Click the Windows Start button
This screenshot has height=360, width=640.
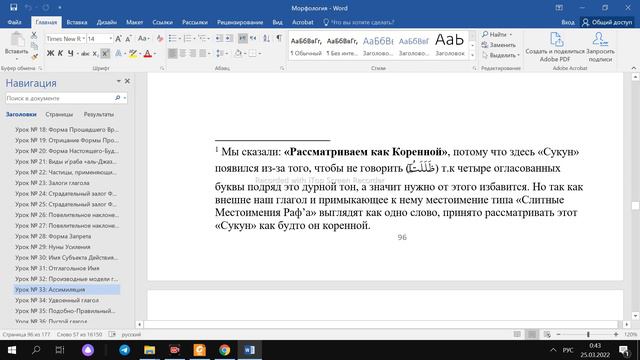click(11, 350)
